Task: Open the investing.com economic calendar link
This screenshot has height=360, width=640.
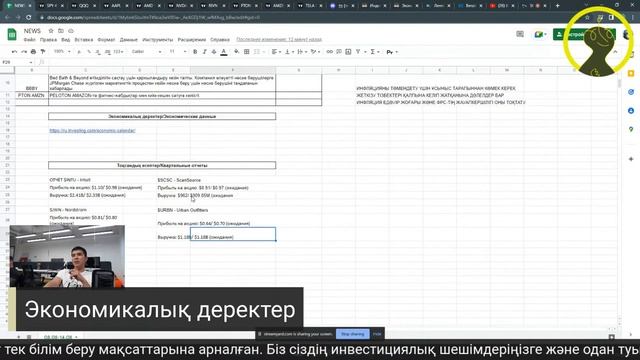Action: point(92,131)
